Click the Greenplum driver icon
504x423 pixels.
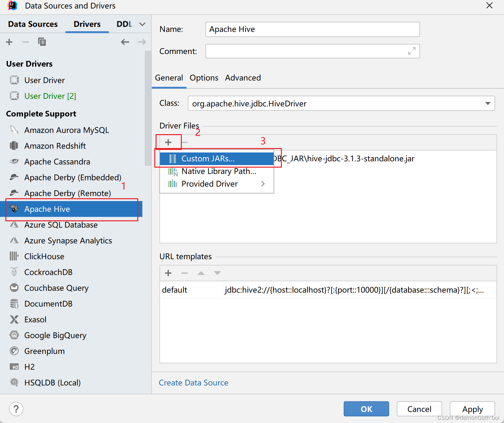tap(14, 351)
